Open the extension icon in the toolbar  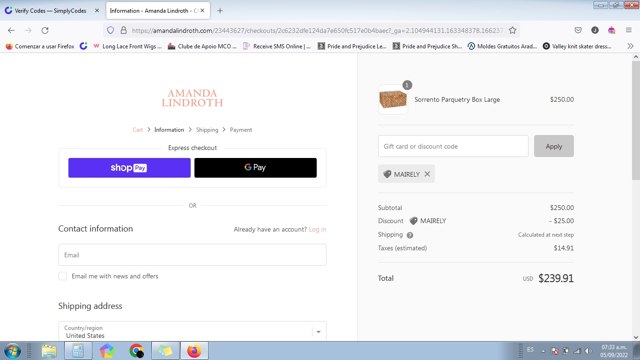click(x=611, y=30)
